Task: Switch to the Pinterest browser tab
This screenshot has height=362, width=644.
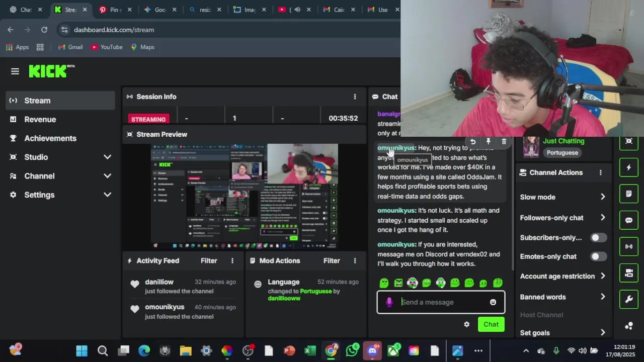Action: coord(115,10)
